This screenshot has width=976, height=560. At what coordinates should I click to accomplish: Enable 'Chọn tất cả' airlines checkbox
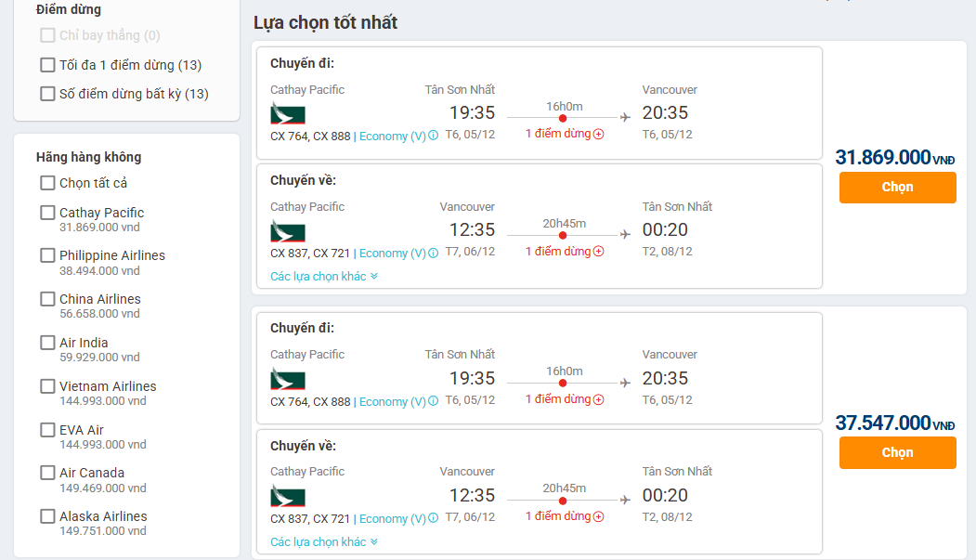pyautogui.click(x=47, y=183)
